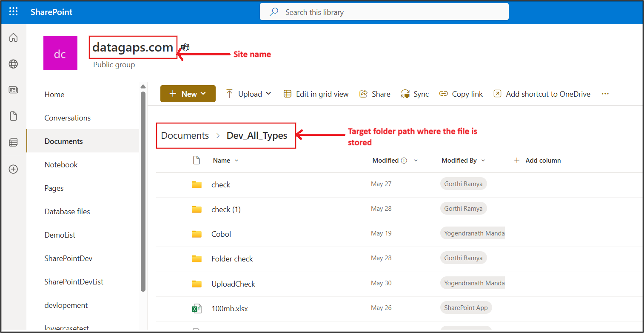Open the Cobol folder

pyautogui.click(x=221, y=234)
